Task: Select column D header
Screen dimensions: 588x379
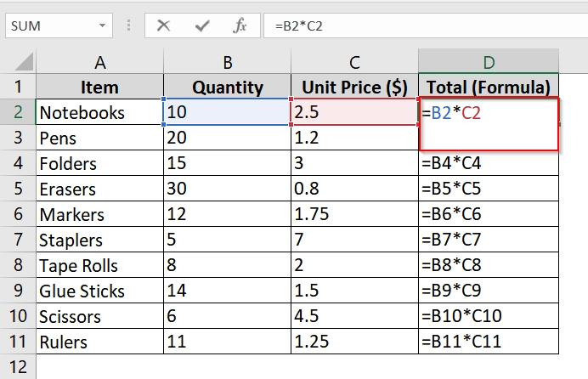Action: [489, 61]
